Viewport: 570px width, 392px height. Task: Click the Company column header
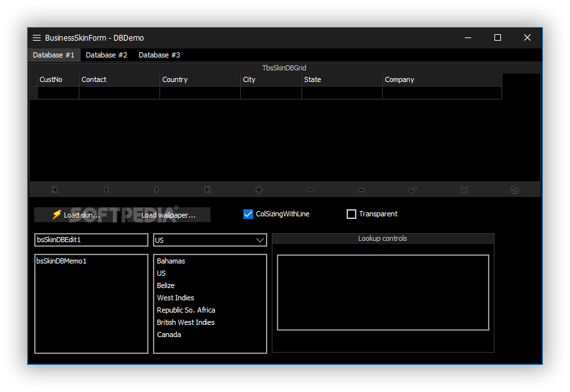pyautogui.click(x=442, y=79)
